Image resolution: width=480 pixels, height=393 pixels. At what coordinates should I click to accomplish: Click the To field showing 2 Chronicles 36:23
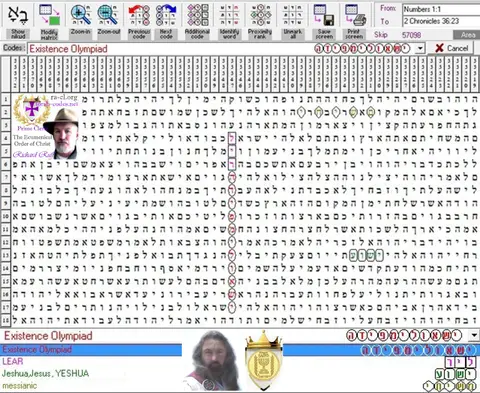(x=441, y=21)
